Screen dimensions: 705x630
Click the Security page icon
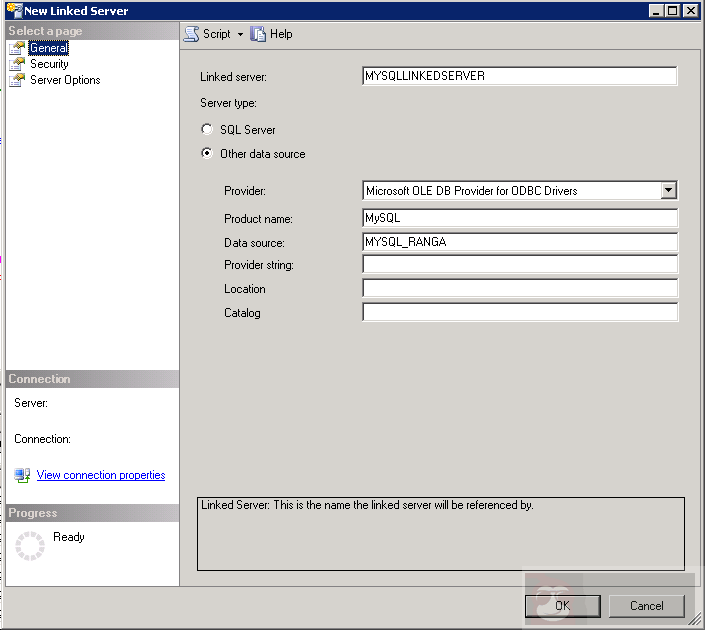click(x=17, y=64)
